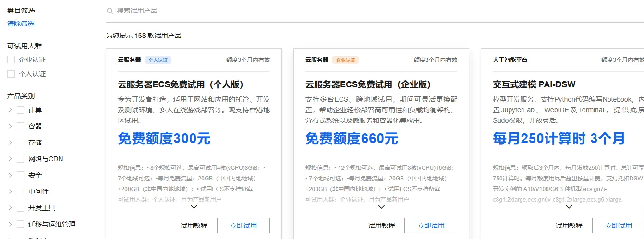Open 试用教程 for PAI-DSW
This screenshot has height=239, width=644.
[x=569, y=226]
